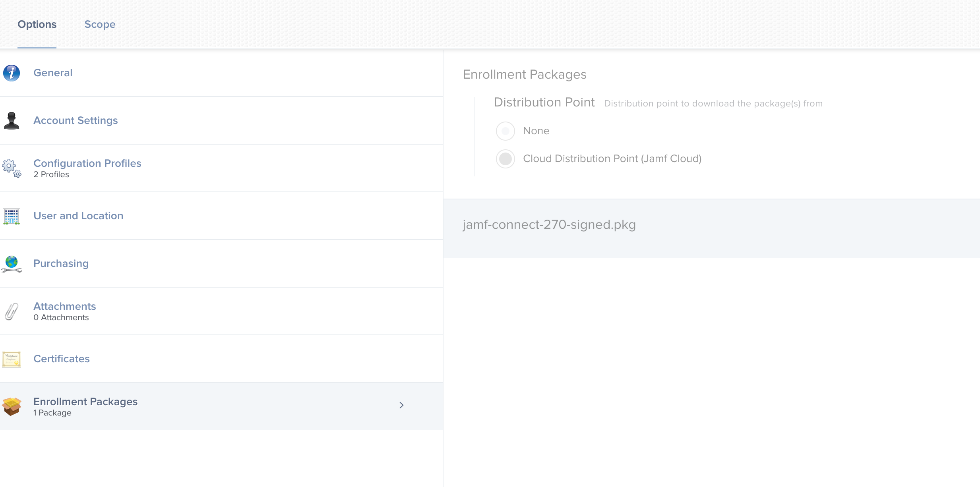980x487 pixels.
Task: Click the Distribution Point heading
Action: (x=544, y=102)
